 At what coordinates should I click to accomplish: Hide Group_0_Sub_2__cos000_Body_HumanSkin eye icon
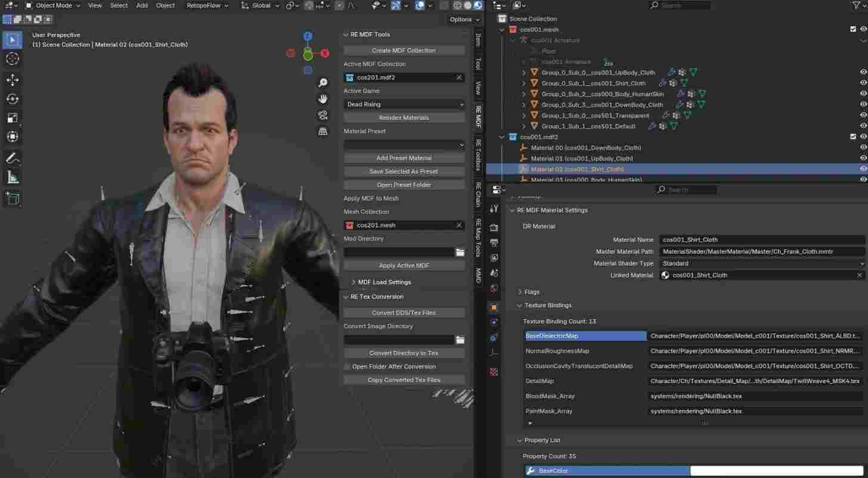863,94
